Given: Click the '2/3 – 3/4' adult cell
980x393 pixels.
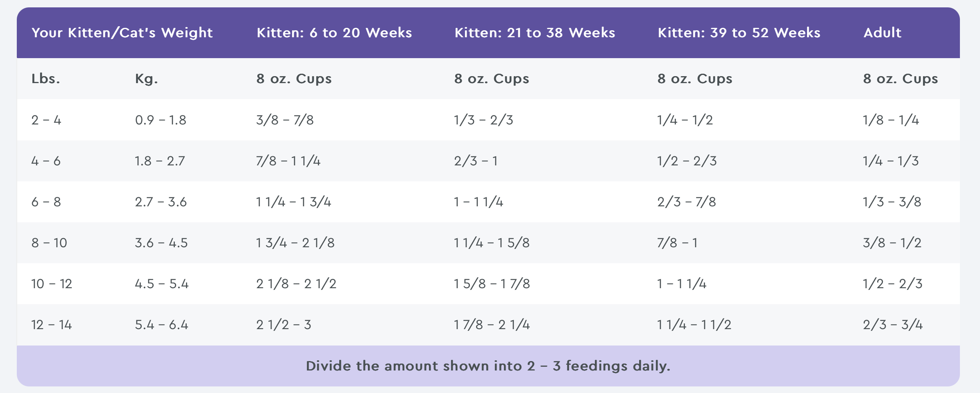Looking at the screenshot, I should [892, 325].
